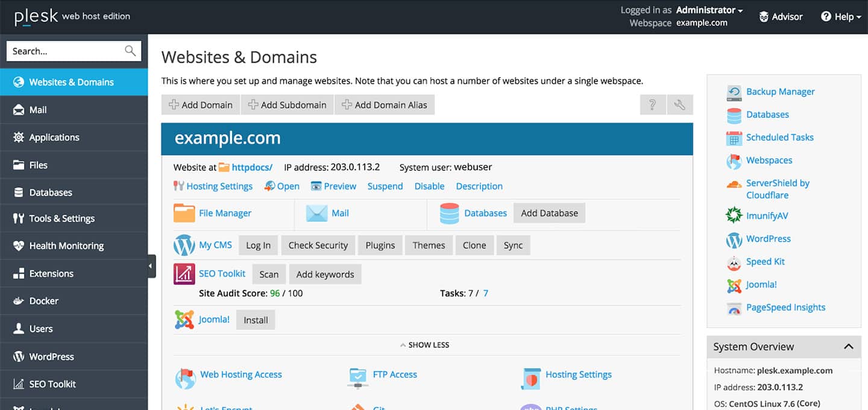
Task: Click the Hosting Settings shield icon
Action: (530, 378)
